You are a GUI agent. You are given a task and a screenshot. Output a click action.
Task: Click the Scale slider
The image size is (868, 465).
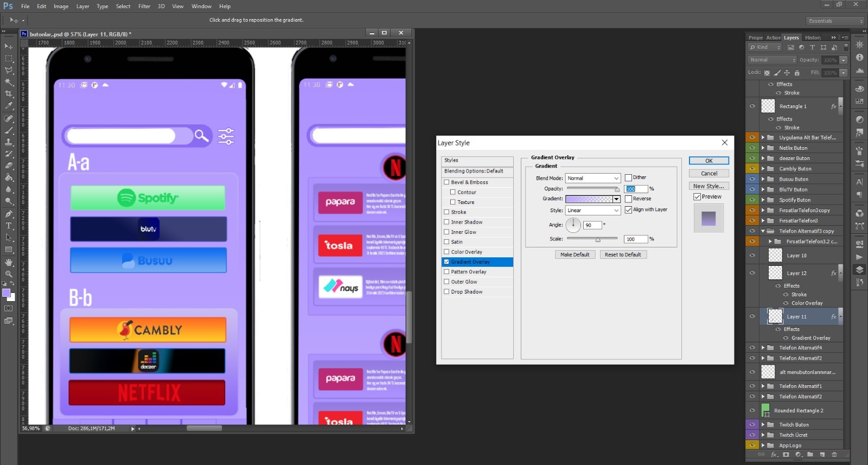tap(592, 239)
